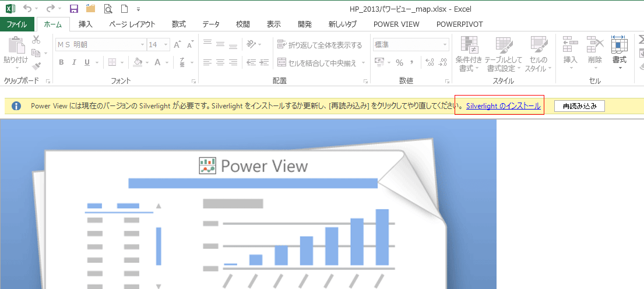The width and height of the screenshot is (644, 289).
Task: Toggle top vertical alignment
Action: coord(207,44)
